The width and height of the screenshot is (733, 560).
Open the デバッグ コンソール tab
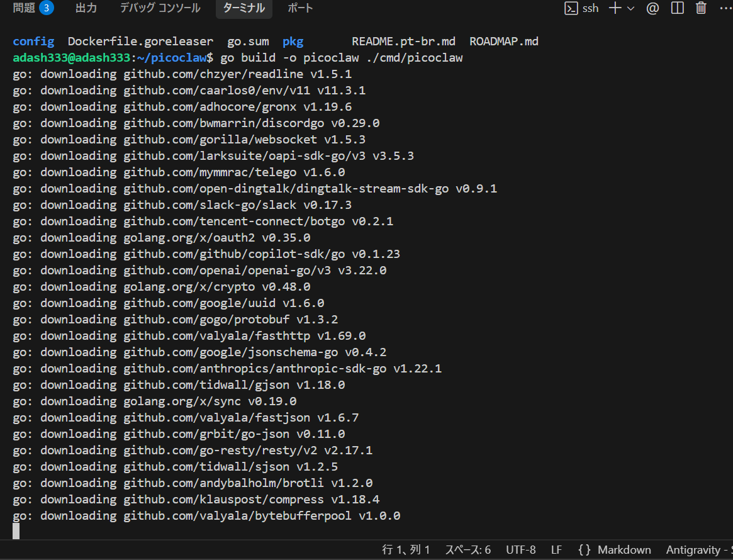tap(160, 8)
